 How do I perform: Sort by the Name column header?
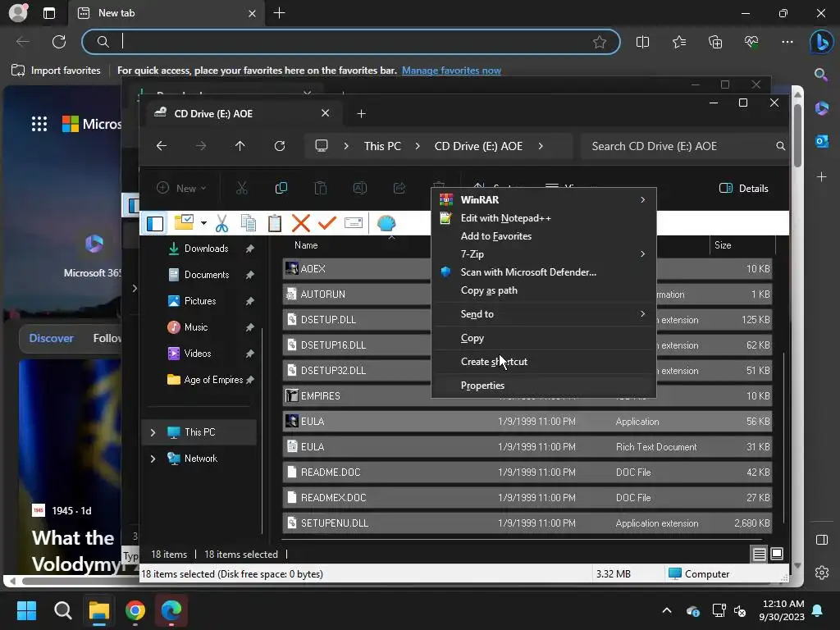(x=306, y=245)
